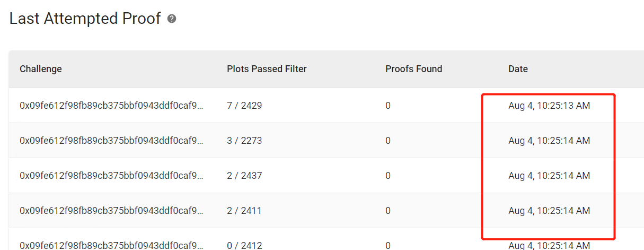Select the 7 / 2429 plots value
Image resolution: width=644 pixels, height=250 pixels.
coord(244,106)
